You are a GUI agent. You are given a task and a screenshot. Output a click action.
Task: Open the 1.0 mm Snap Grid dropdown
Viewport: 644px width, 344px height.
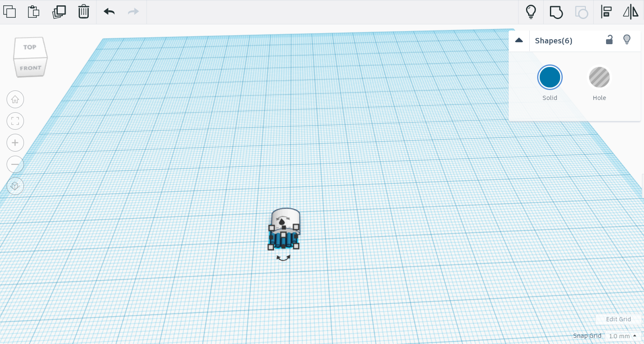[x=623, y=336]
